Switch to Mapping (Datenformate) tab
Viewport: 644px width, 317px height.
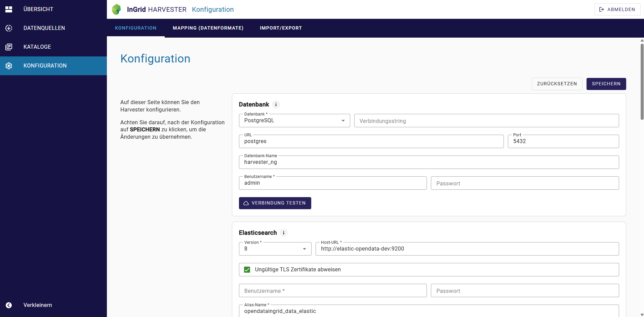click(208, 28)
